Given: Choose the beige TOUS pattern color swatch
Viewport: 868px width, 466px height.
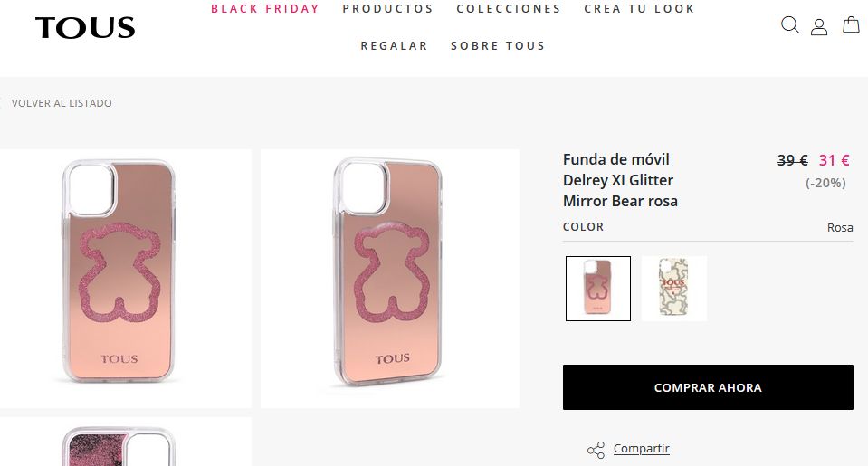Looking at the screenshot, I should [x=673, y=289].
